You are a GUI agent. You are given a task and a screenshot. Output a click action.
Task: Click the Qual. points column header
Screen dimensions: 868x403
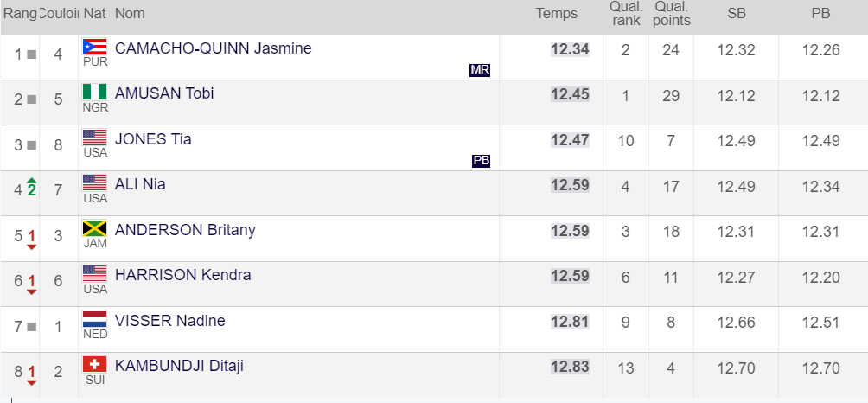point(672,13)
